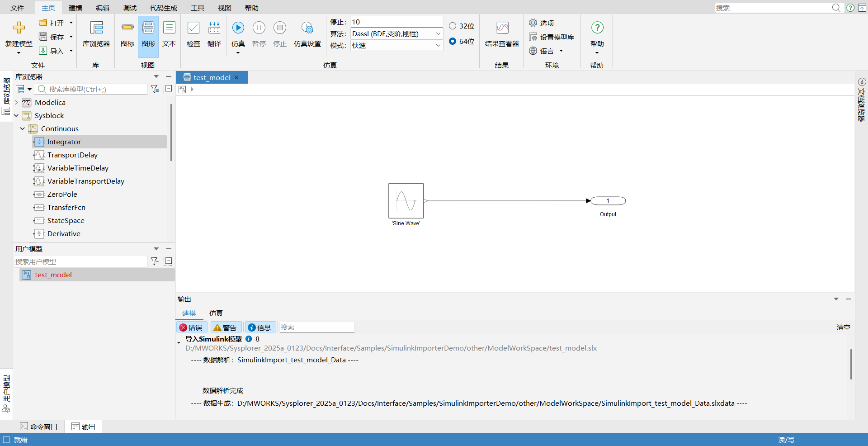Toggle the 警告 warnings filter in output
Image resolution: width=868 pixels, height=446 pixels.
(226, 327)
